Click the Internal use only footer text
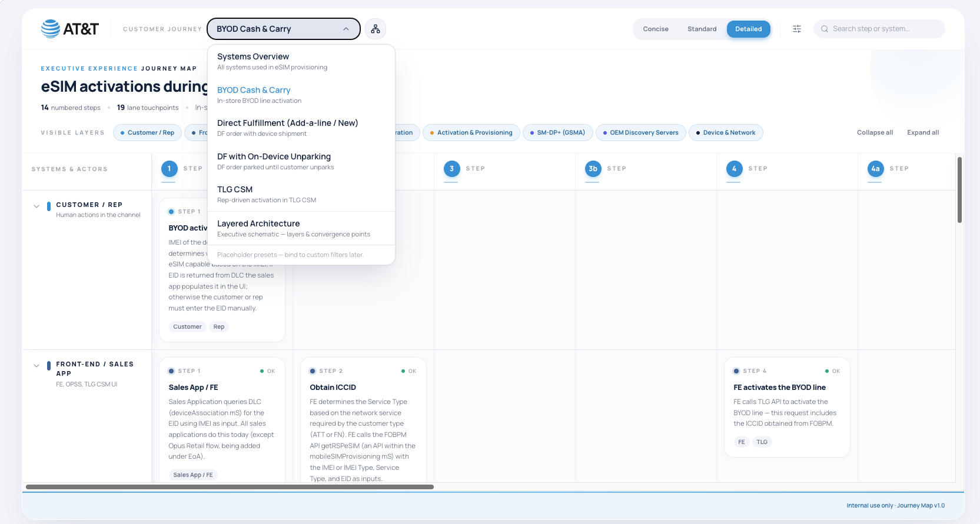 click(x=895, y=506)
